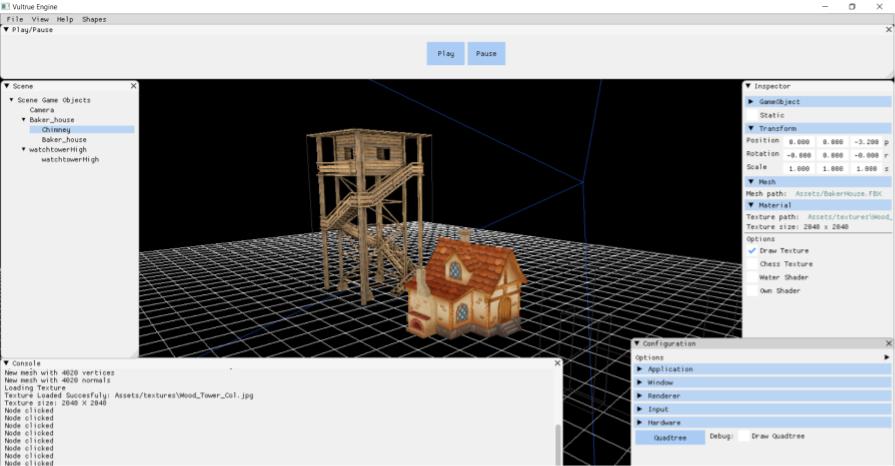Viewport: 895px width, 466px height.
Task: Expand the GameObject header
Action: click(x=818, y=101)
